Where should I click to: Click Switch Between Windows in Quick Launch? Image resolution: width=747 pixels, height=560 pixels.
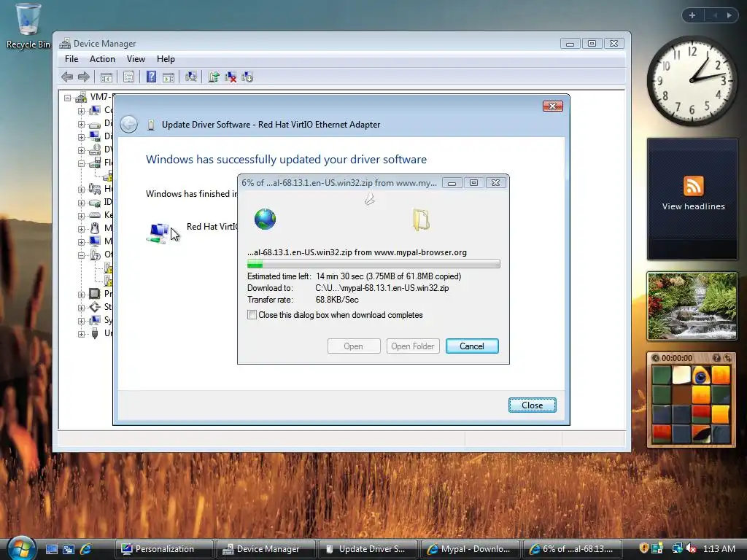tap(69, 549)
